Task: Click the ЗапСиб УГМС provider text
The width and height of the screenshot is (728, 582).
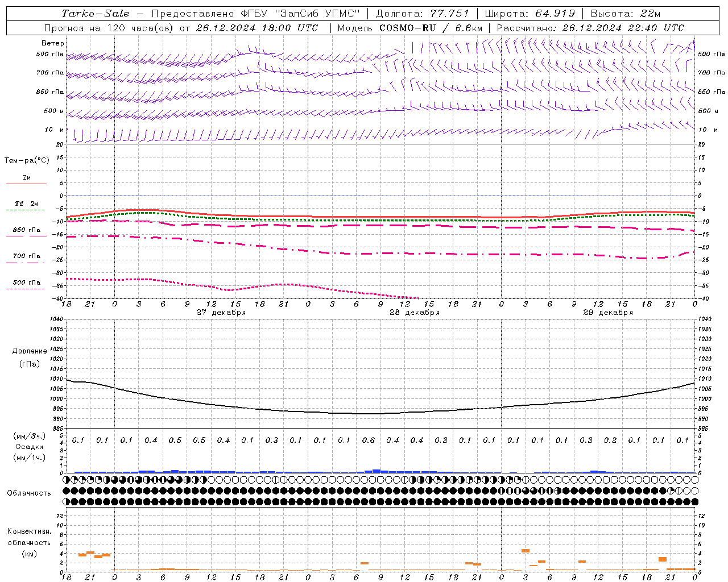Action: coord(317,14)
